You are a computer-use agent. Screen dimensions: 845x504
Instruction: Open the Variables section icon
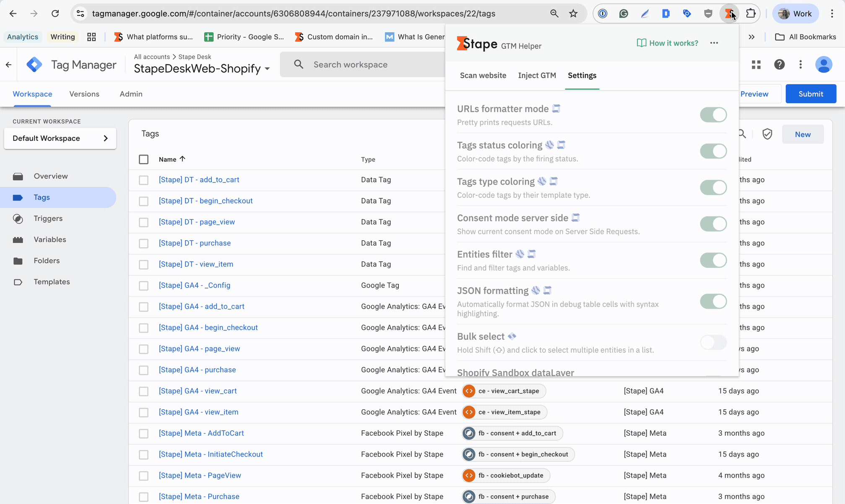18,239
